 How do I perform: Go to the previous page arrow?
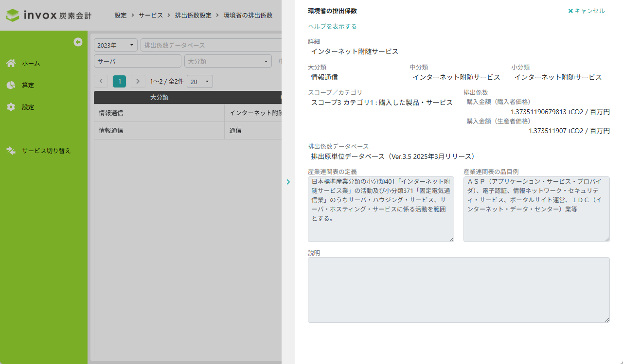101,81
